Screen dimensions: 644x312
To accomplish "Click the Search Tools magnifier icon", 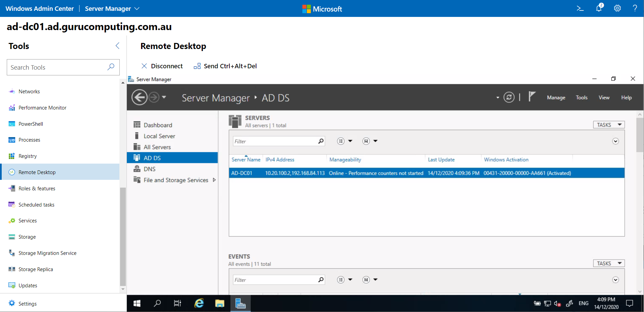I will [111, 67].
